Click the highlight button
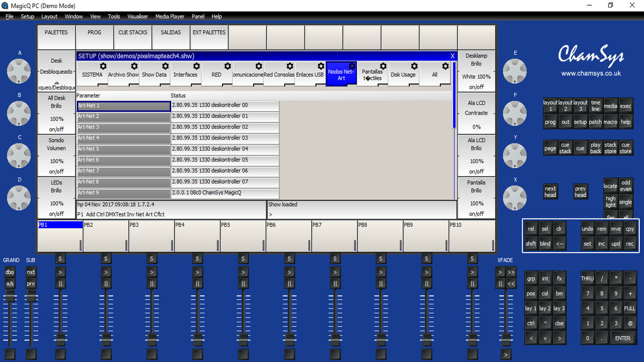 [611, 202]
